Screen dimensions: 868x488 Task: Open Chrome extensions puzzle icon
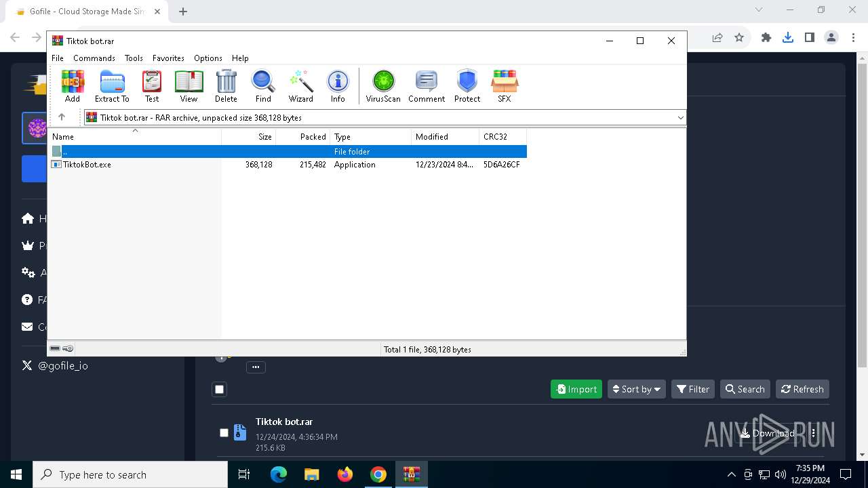766,38
